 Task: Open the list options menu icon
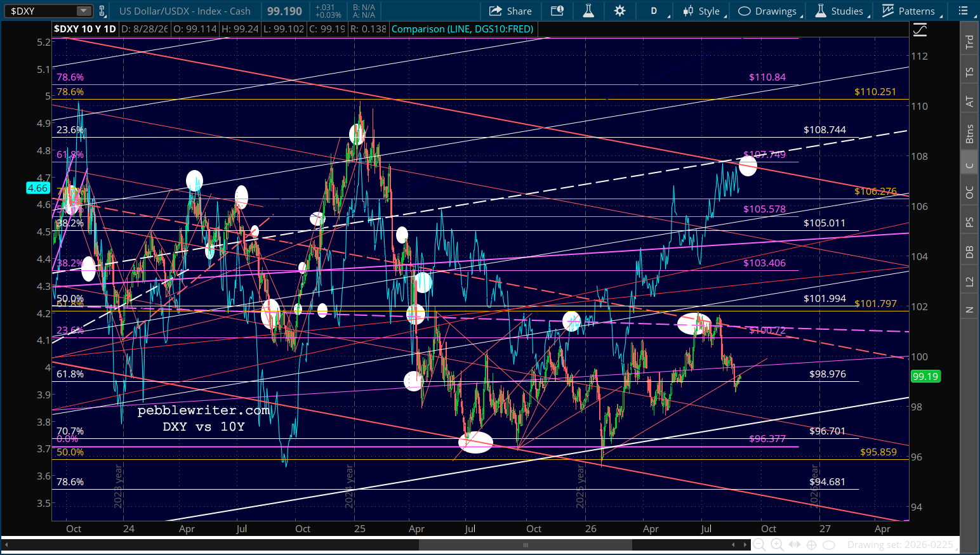point(963,11)
